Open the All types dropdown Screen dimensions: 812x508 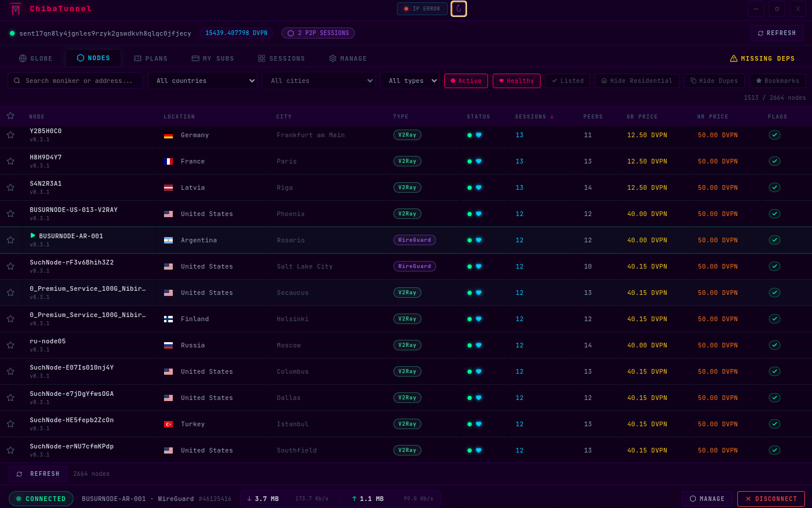[410, 81]
